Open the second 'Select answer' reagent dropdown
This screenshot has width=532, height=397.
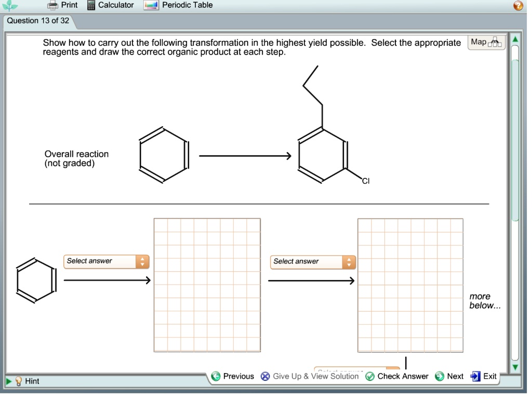point(312,261)
